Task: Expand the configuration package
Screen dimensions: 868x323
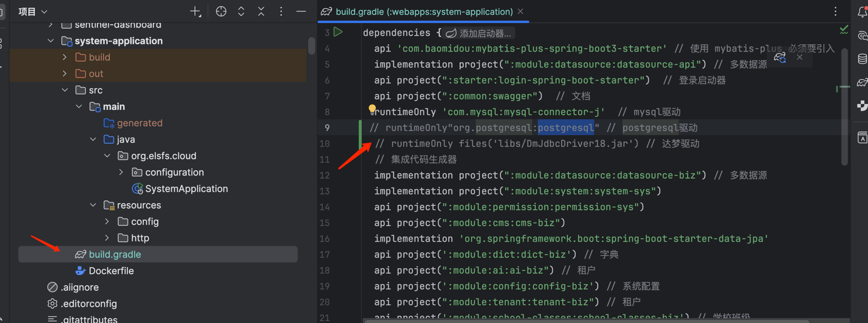Action: (122, 173)
